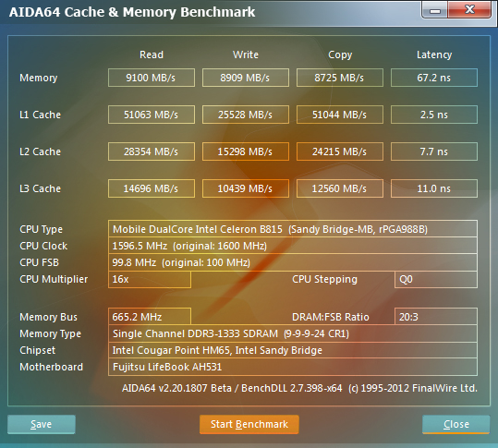Close window using title bar X
This screenshot has width=498, height=448.
point(469,9)
